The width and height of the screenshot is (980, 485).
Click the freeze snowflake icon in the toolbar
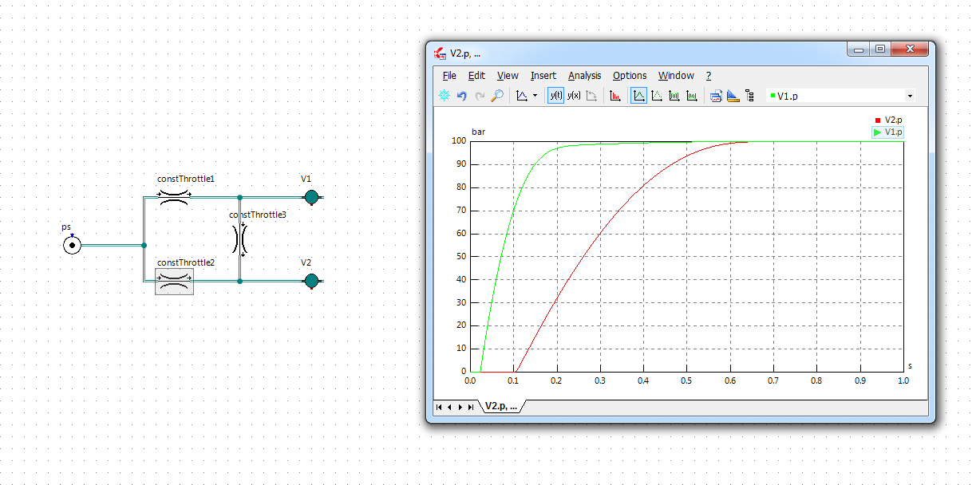point(444,96)
